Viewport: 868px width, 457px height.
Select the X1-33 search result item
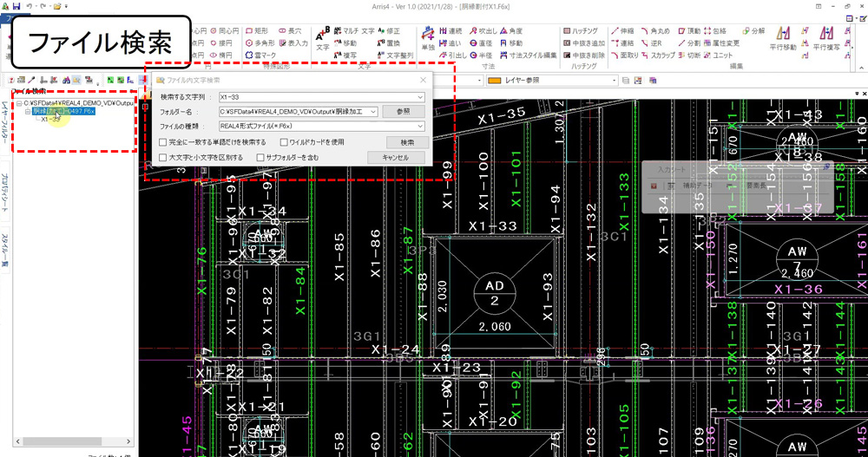(50, 119)
